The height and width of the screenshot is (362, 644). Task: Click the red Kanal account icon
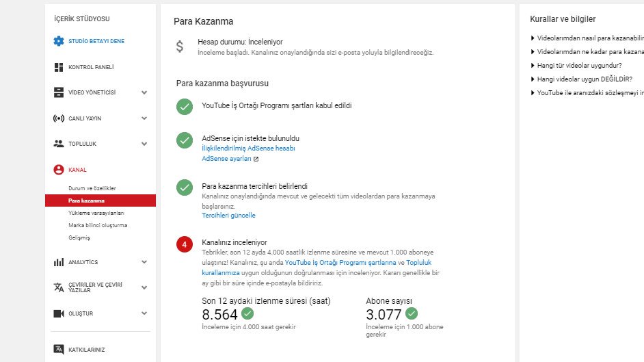tap(59, 170)
